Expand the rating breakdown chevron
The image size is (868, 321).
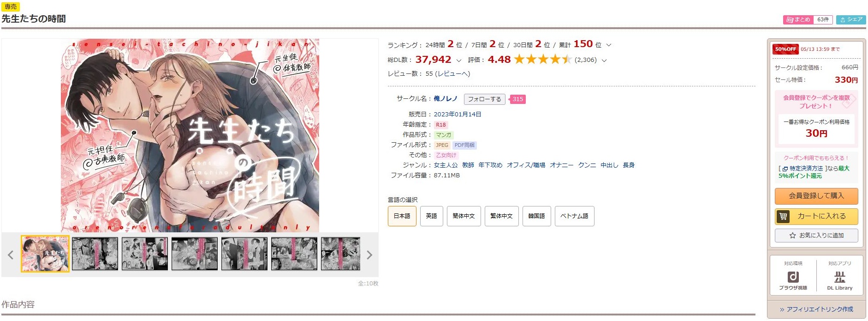click(x=604, y=61)
